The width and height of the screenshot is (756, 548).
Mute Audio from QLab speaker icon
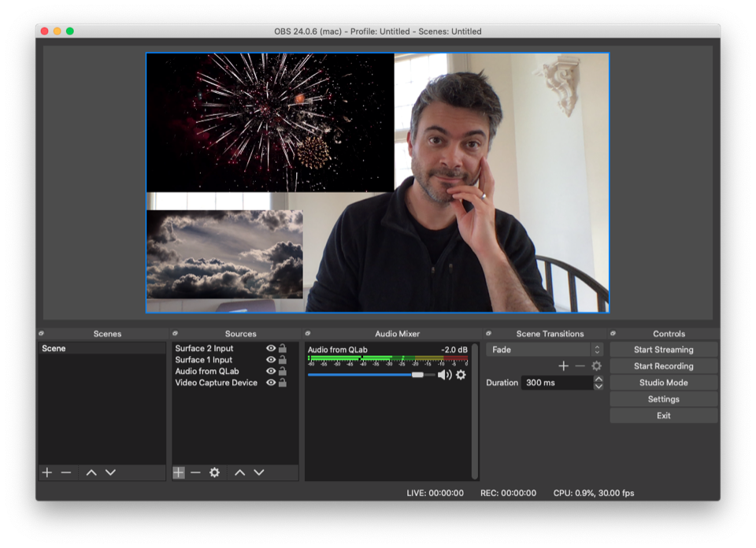(444, 375)
